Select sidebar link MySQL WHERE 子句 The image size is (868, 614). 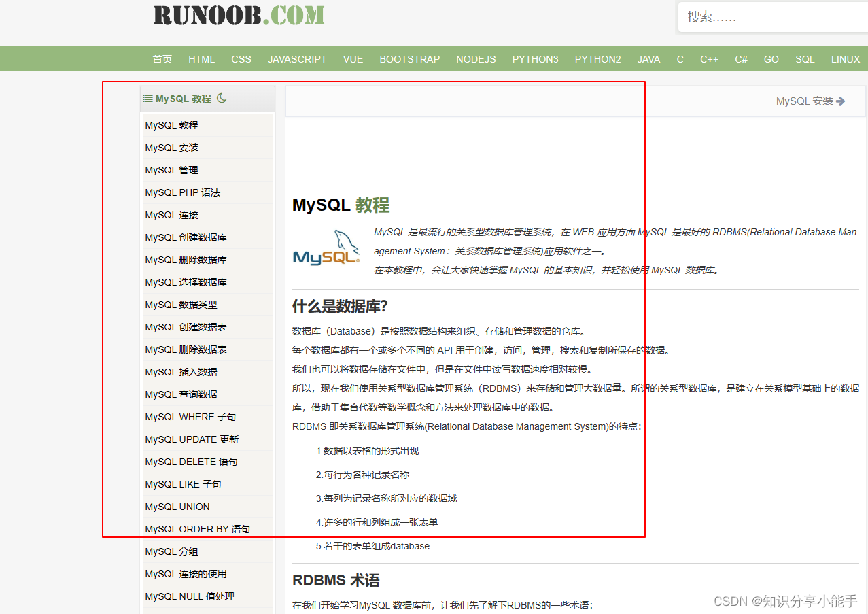[190, 417]
